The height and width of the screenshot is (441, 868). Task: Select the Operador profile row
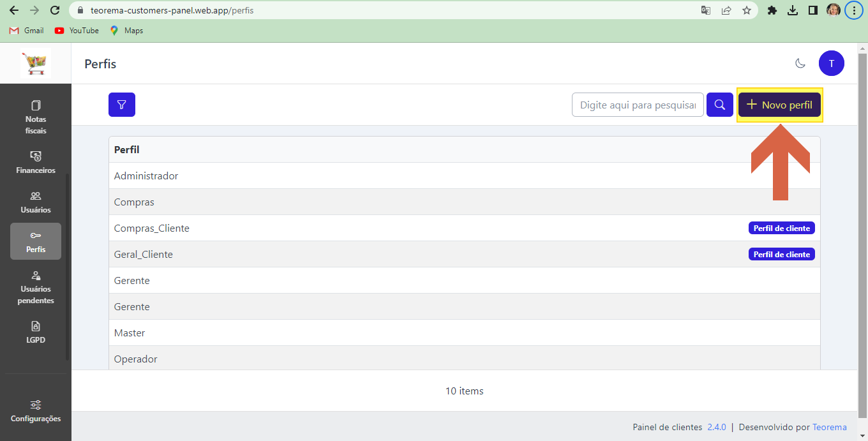pos(465,358)
